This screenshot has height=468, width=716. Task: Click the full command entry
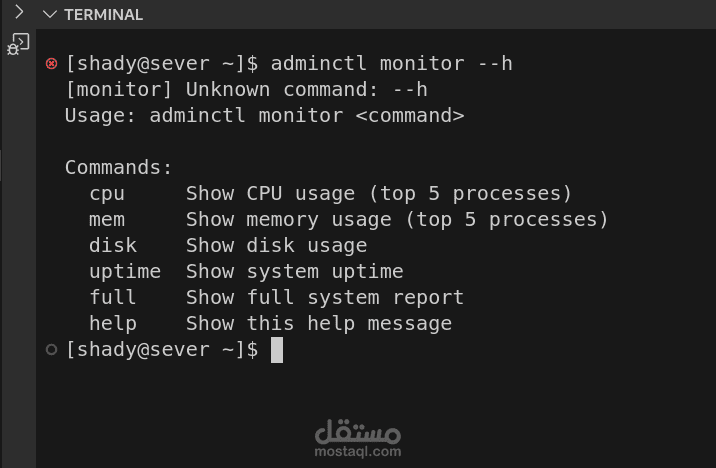pyautogui.click(x=113, y=297)
